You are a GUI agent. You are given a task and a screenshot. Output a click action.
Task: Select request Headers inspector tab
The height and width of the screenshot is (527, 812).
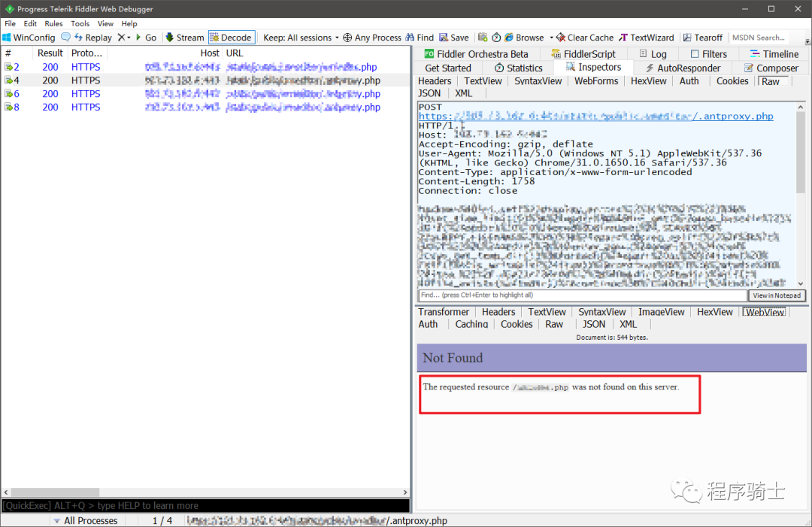point(435,80)
